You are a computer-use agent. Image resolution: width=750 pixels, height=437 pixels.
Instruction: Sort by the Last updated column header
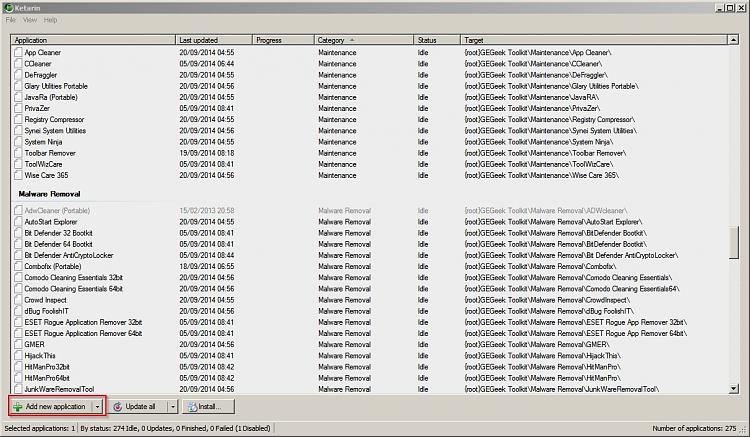[214, 40]
